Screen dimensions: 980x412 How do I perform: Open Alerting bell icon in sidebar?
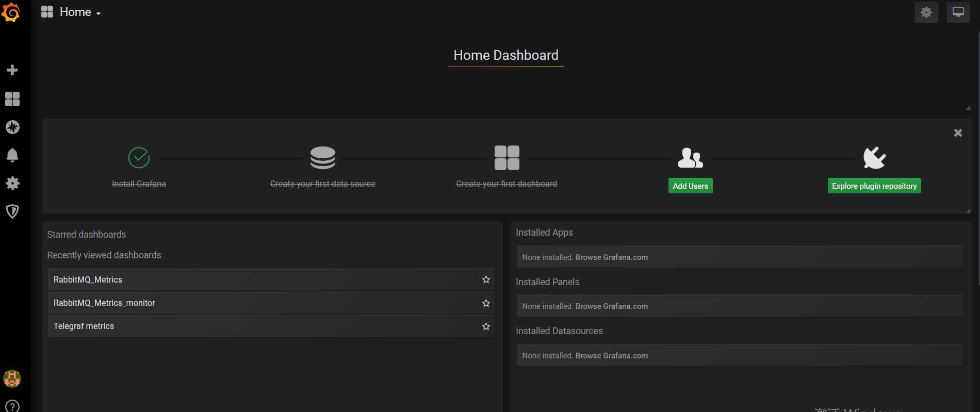click(x=12, y=155)
